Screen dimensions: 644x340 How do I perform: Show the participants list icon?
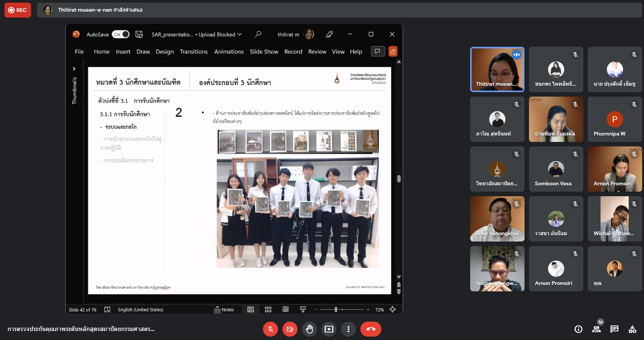coord(596,329)
